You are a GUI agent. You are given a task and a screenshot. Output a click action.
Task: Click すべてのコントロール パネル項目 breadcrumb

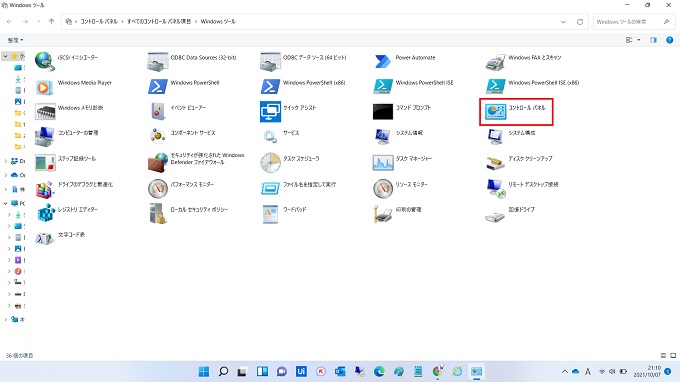click(x=159, y=21)
